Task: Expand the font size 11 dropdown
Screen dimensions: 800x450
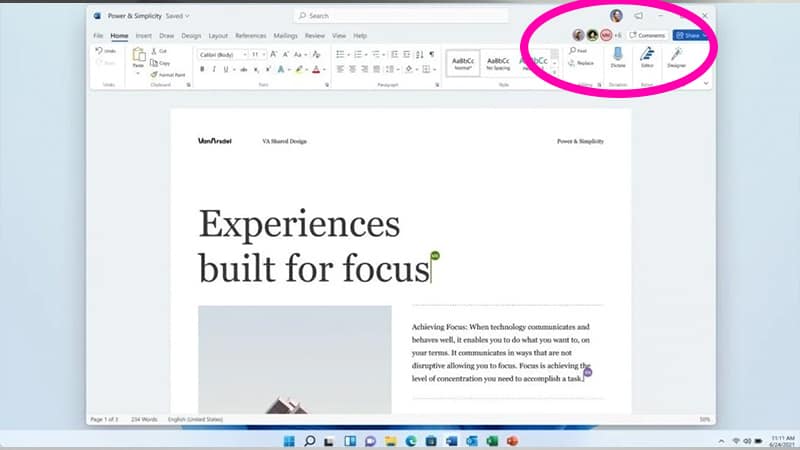Action: [257, 54]
